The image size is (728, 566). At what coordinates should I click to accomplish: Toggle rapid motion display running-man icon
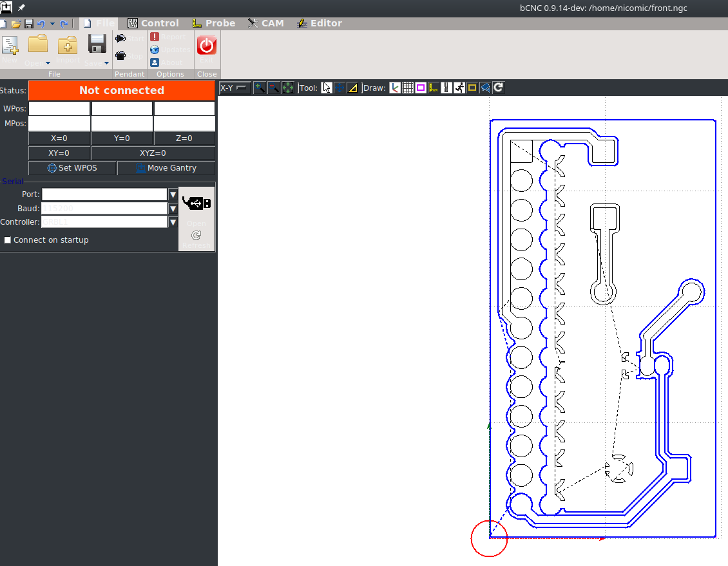click(x=459, y=88)
